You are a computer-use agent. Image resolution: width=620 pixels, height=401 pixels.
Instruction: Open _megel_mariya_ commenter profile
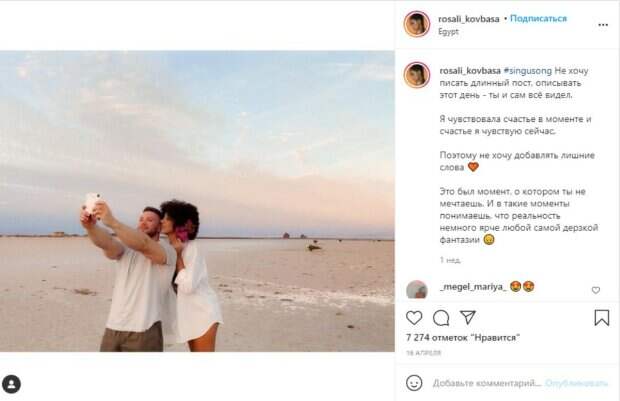(473, 287)
